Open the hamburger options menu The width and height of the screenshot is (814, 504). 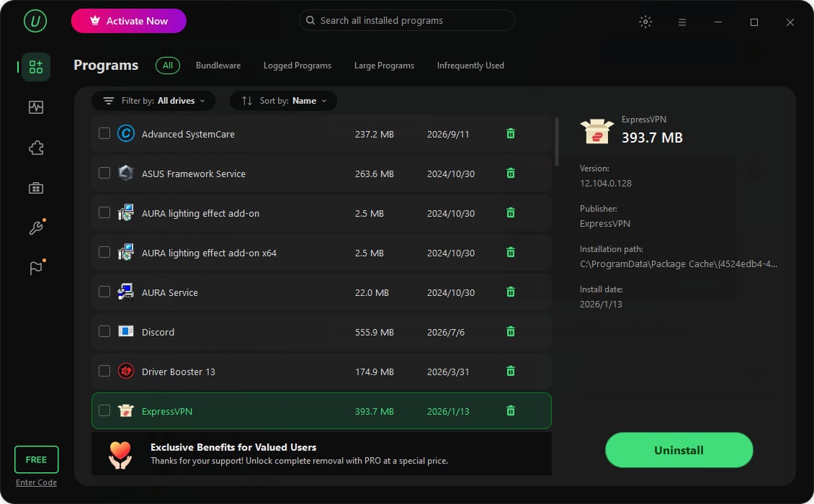[x=682, y=22]
